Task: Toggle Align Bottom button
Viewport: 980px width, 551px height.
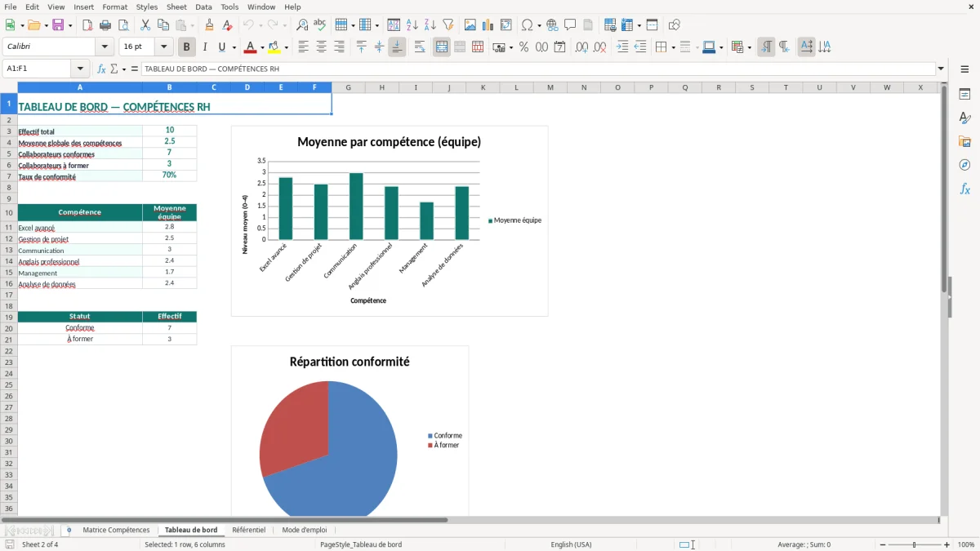Action: click(397, 47)
